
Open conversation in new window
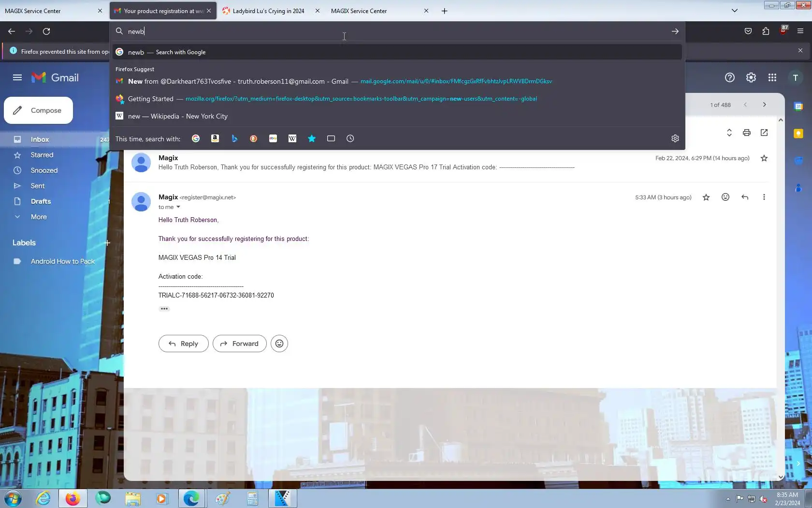tap(764, 133)
